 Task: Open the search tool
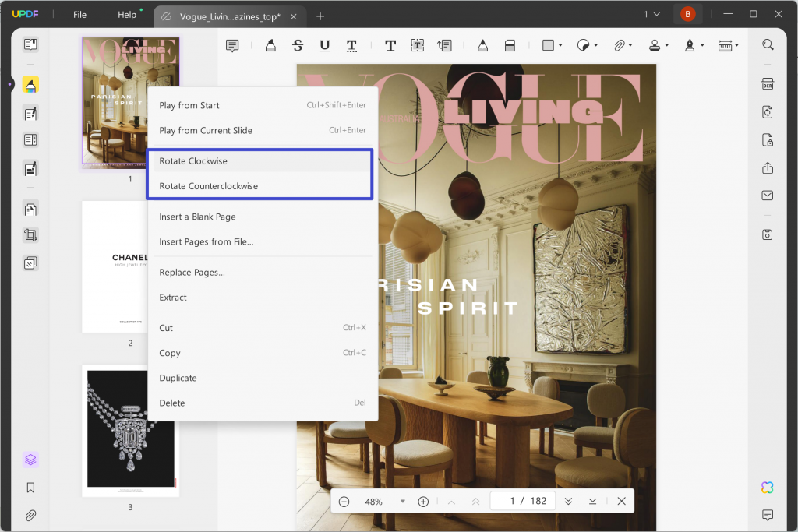click(x=768, y=44)
